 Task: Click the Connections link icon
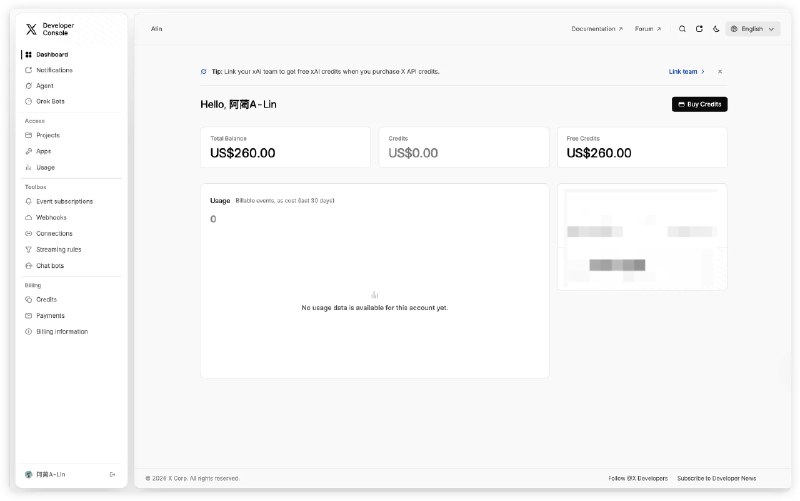click(29, 234)
